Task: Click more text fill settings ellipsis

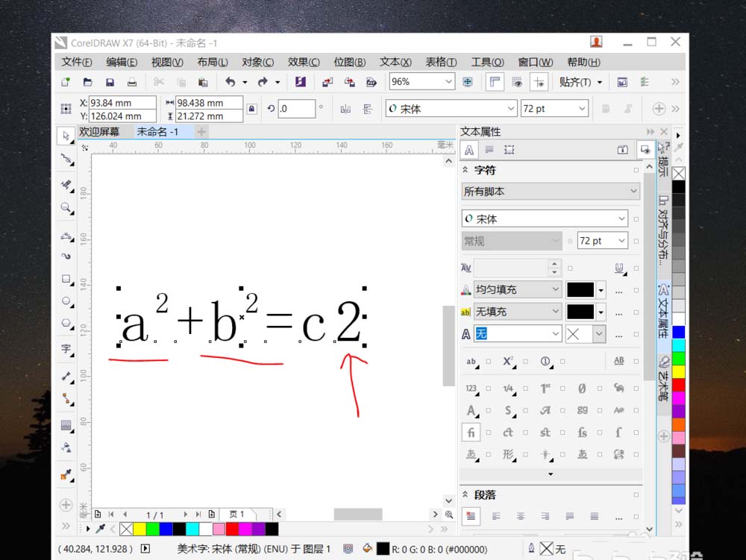Action: point(619,291)
